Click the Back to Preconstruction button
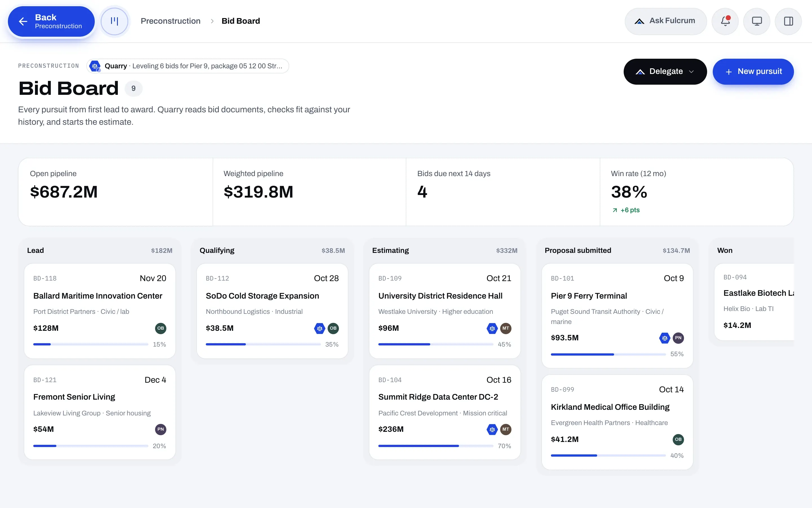Screen dimensions: 812x508 [51, 21]
